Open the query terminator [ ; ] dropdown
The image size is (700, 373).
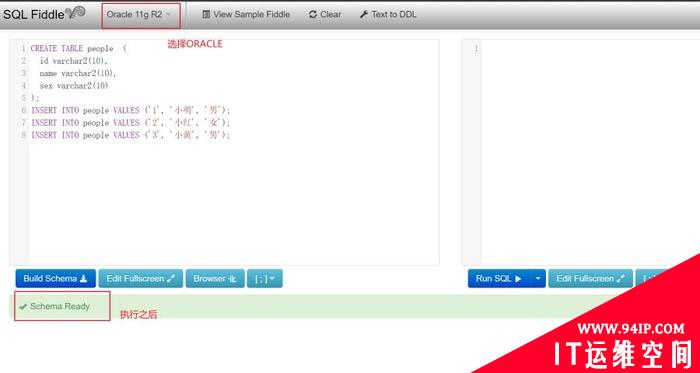point(265,278)
